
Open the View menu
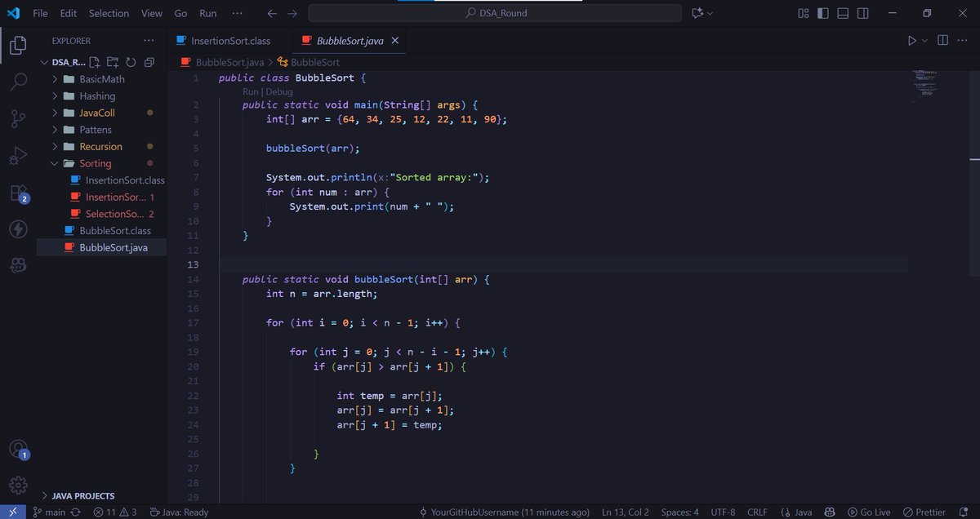click(151, 13)
